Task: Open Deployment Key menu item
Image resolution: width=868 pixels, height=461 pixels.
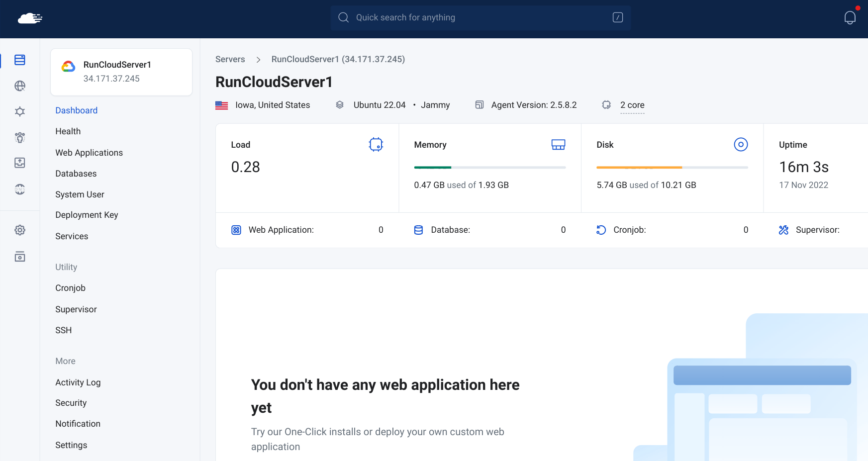Action: [87, 215]
